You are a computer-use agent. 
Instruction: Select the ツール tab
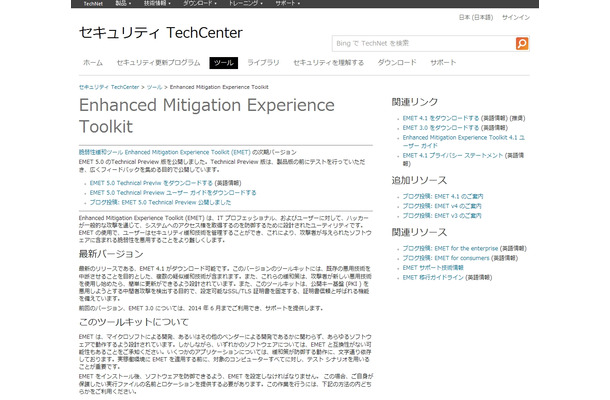click(x=223, y=63)
